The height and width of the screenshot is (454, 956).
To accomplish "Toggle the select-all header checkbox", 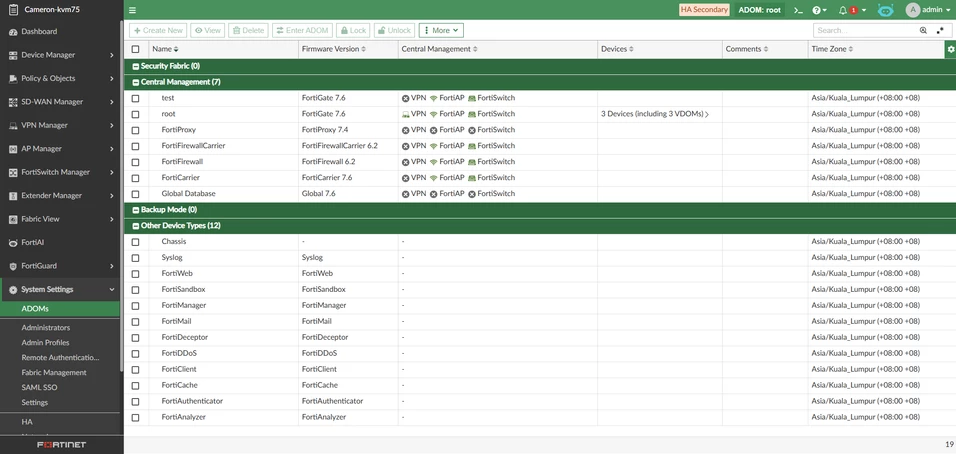I will pyautogui.click(x=135, y=49).
